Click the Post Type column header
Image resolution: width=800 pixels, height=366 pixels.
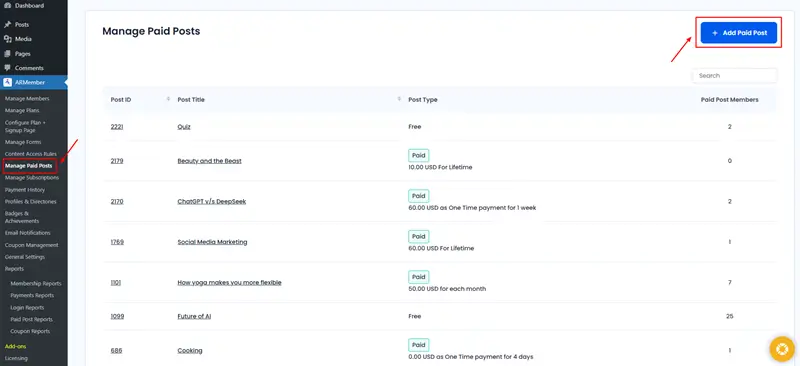tap(423, 100)
